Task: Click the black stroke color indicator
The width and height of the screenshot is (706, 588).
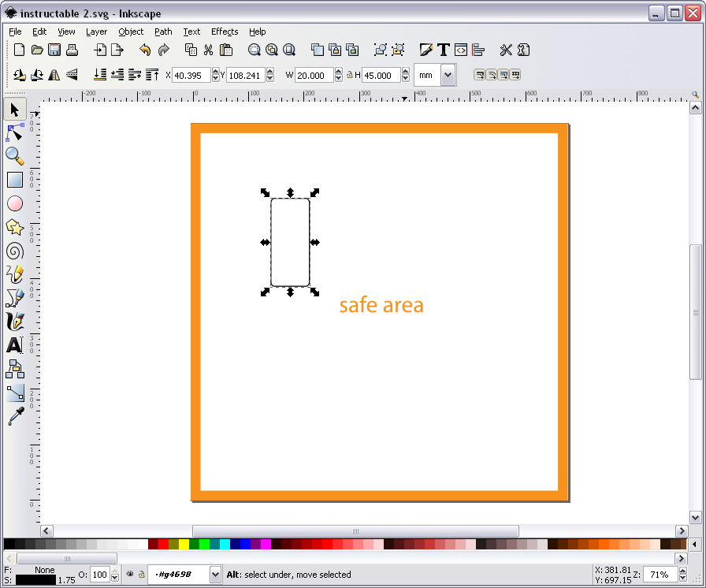Action: [x=35, y=580]
